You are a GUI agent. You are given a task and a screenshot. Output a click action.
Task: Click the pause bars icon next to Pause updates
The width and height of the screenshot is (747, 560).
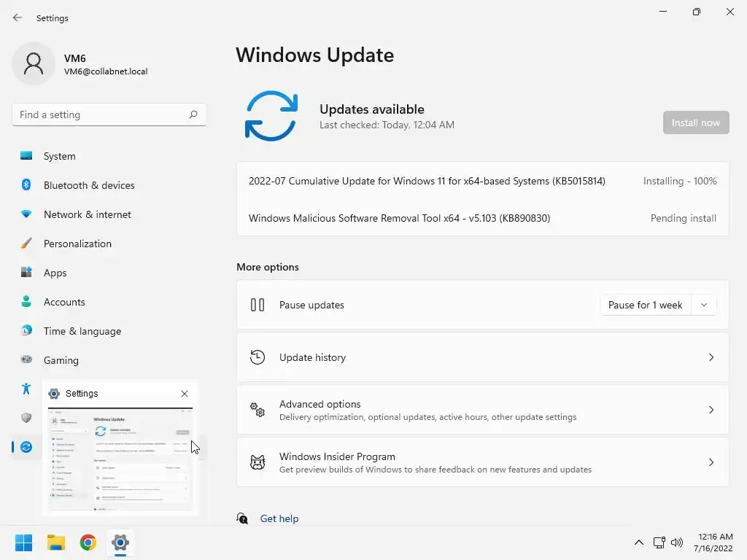tap(258, 305)
